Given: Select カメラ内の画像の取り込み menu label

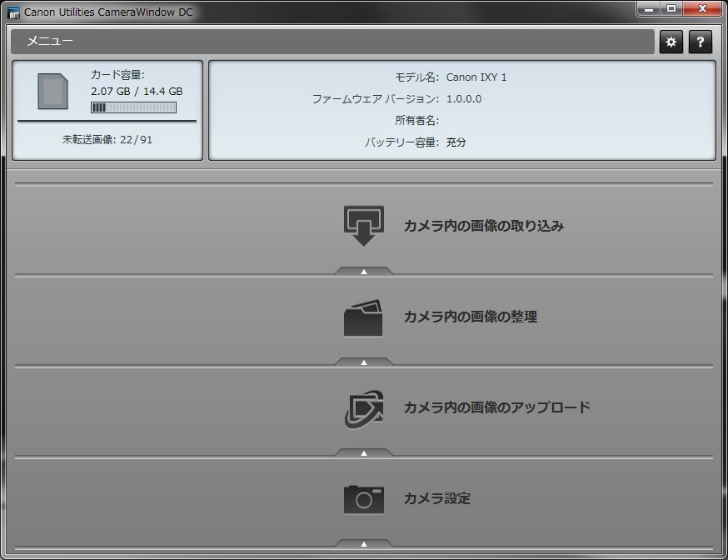Looking at the screenshot, I should tap(484, 226).
